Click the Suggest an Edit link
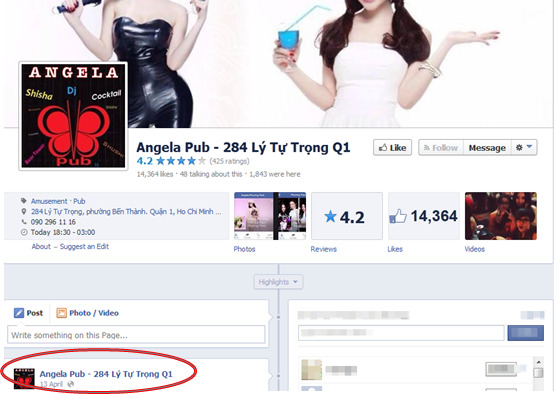This screenshot has height=394, width=554. coord(84,247)
